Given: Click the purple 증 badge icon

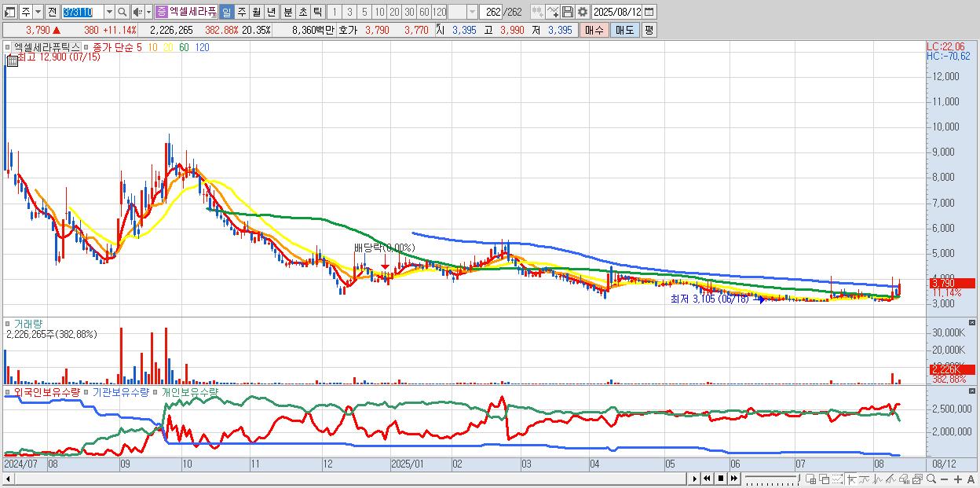Looking at the screenshot, I should (162, 12).
